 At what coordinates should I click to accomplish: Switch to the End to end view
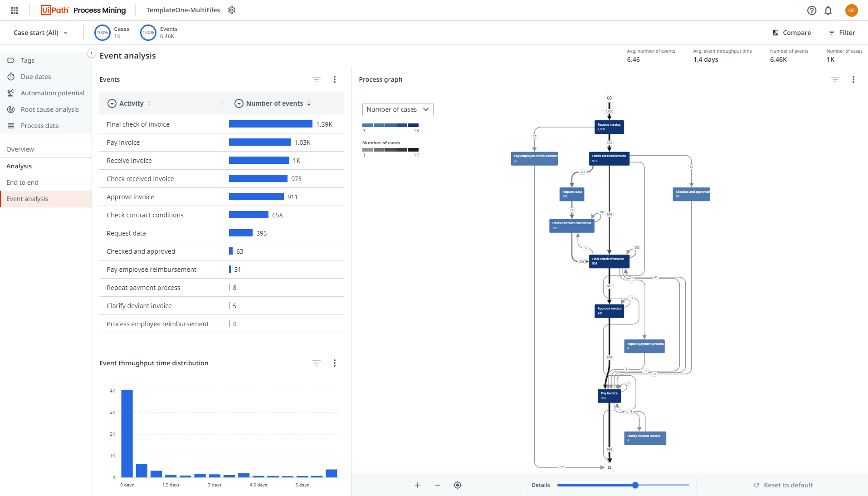click(x=22, y=182)
